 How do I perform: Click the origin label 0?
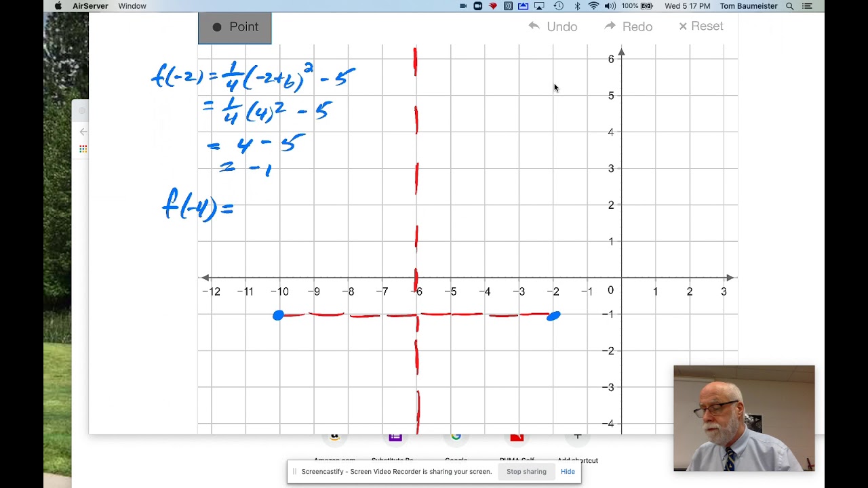click(610, 290)
